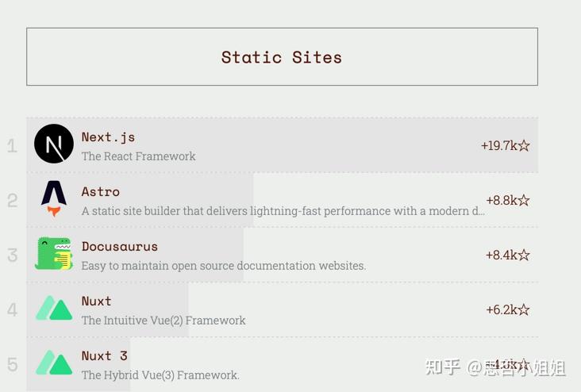
Task: Click the Astro rocket logo
Action: click(x=54, y=198)
